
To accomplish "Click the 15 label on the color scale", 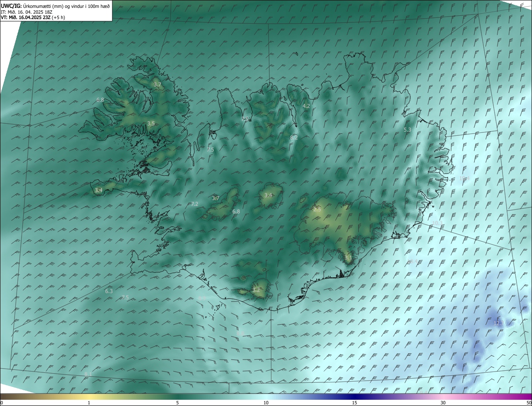I will tap(355, 403).
